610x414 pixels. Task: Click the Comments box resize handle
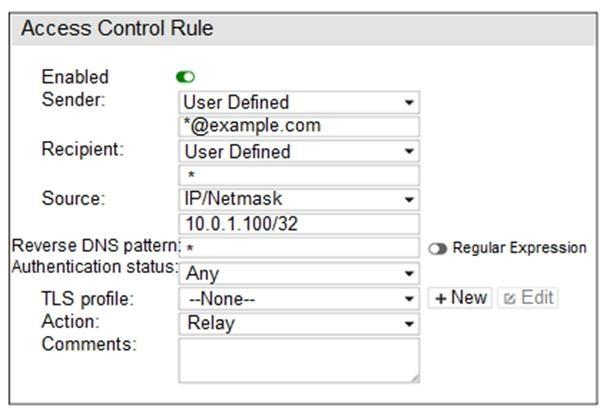click(414, 377)
